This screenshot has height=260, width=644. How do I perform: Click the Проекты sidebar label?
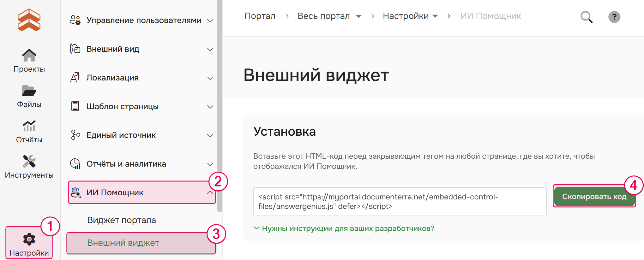point(29,69)
